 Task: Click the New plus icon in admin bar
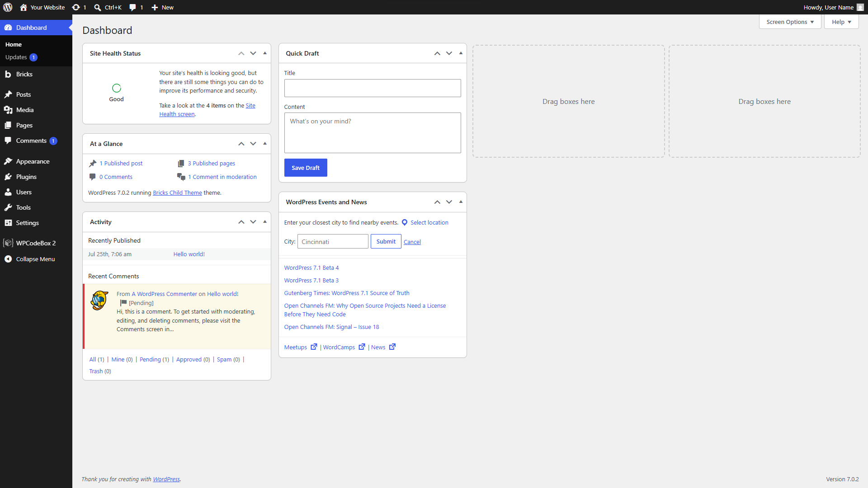pyautogui.click(x=155, y=7)
